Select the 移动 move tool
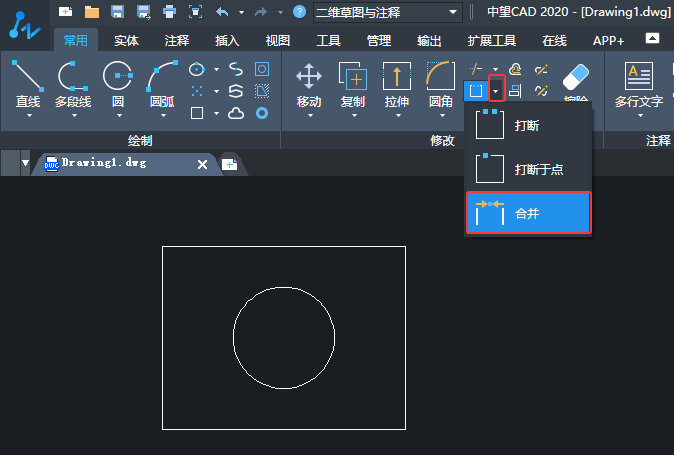674x455 pixels. click(x=309, y=84)
